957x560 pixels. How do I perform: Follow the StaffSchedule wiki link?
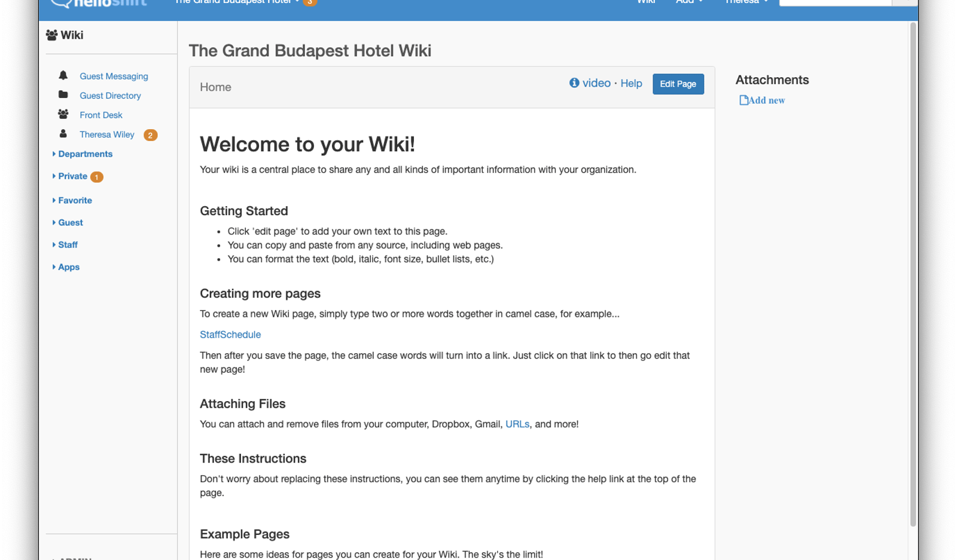[x=230, y=334]
